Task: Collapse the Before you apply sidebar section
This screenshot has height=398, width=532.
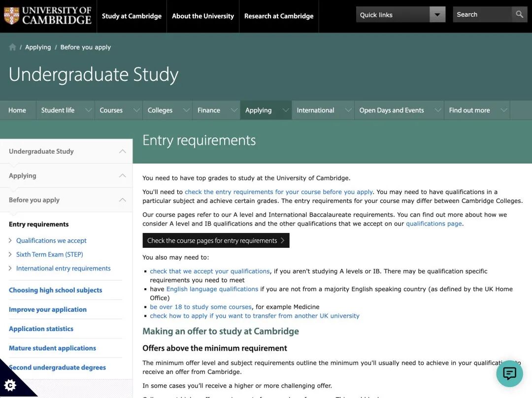Action: [123, 200]
